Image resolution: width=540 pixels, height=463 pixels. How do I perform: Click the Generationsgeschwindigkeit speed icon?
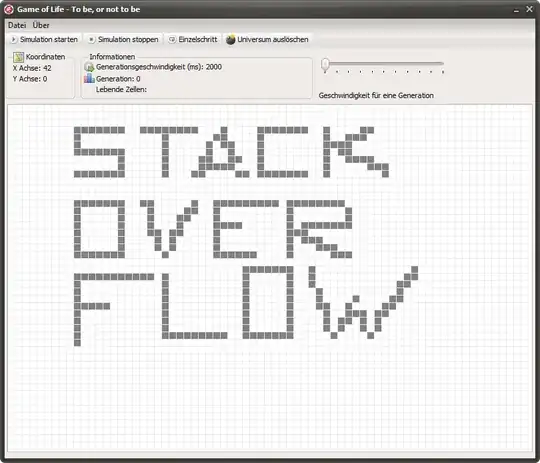pos(89,67)
